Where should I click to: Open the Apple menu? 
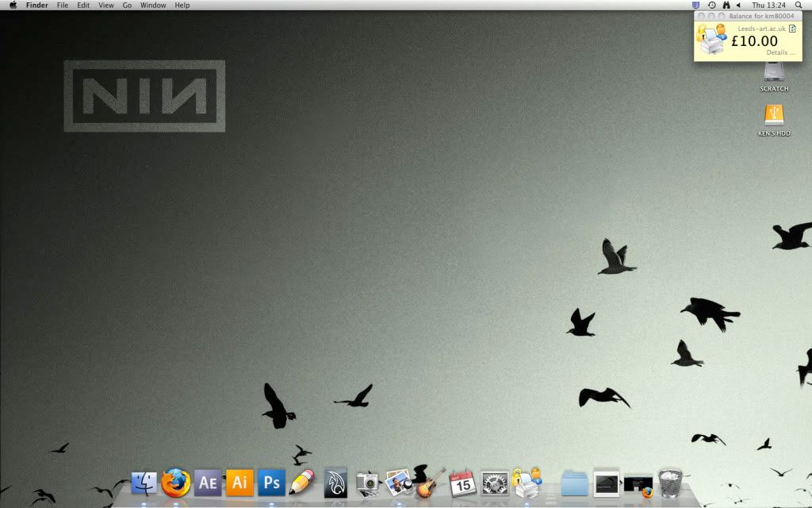click(13, 6)
